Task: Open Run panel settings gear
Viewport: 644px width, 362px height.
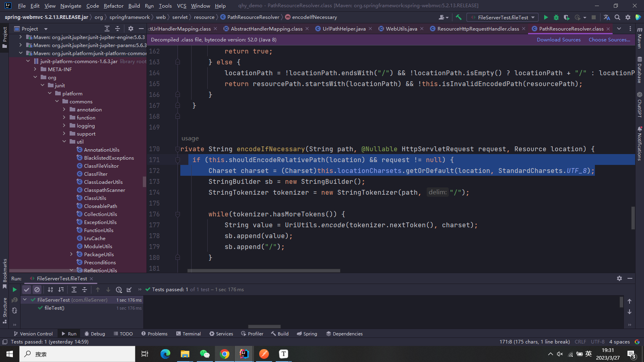Action: [619, 278]
